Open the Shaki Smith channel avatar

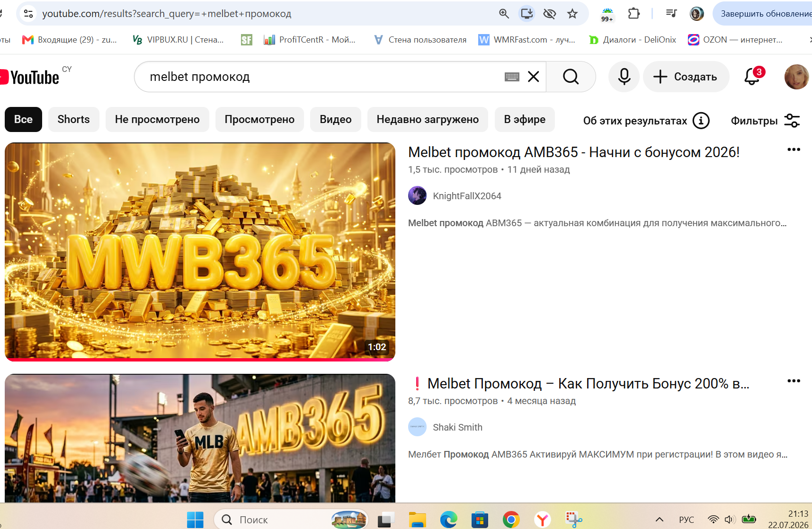[x=417, y=427]
